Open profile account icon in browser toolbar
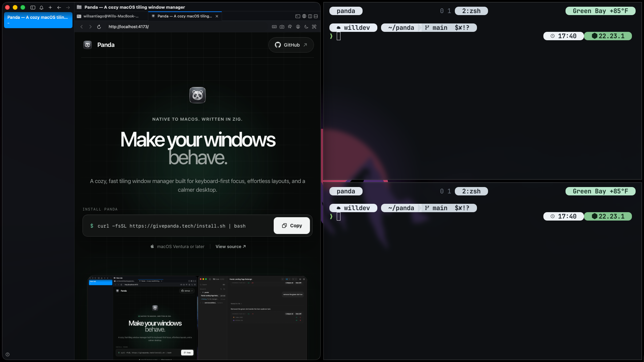This screenshot has width=644, height=362. [x=298, y=27]
